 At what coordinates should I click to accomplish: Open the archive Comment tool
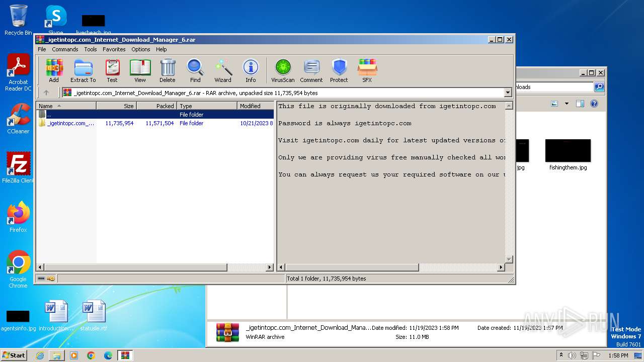click(311, 71)
